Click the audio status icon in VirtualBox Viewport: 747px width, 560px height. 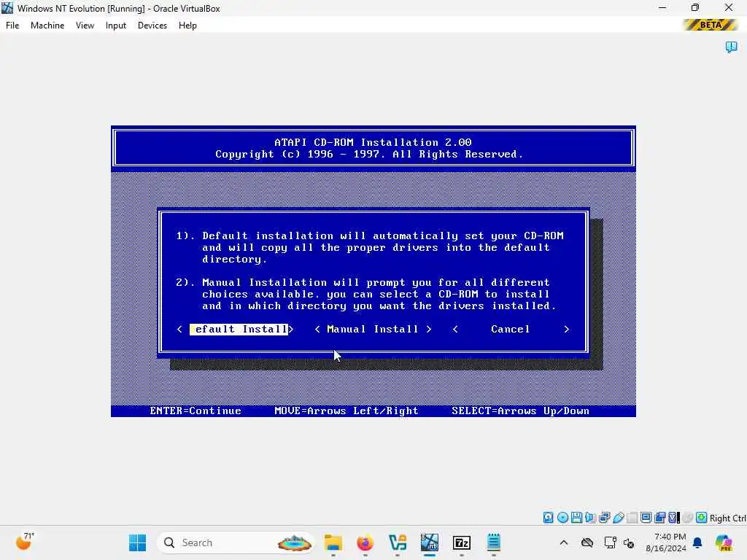[590, 518]
